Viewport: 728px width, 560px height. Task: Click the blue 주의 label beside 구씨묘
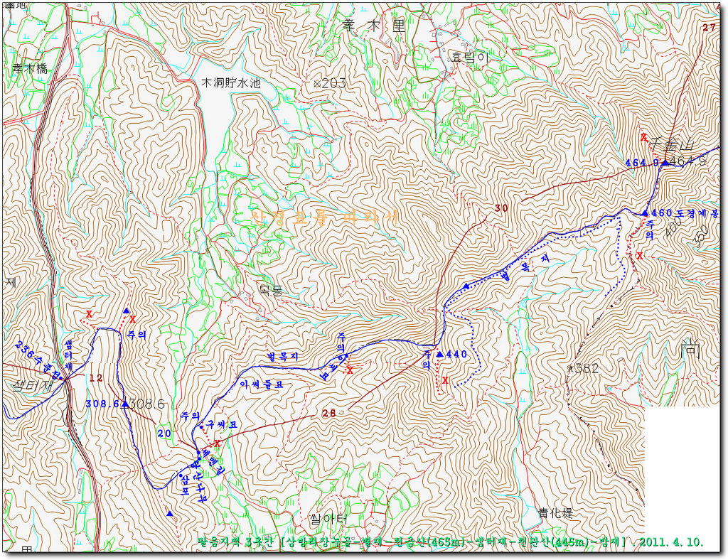pyautogui.click(x=191, y=415)
